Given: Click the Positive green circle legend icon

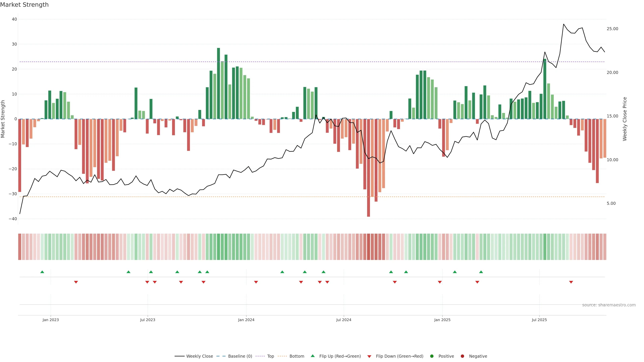Looking at the screenshot, I should point(432,356).
